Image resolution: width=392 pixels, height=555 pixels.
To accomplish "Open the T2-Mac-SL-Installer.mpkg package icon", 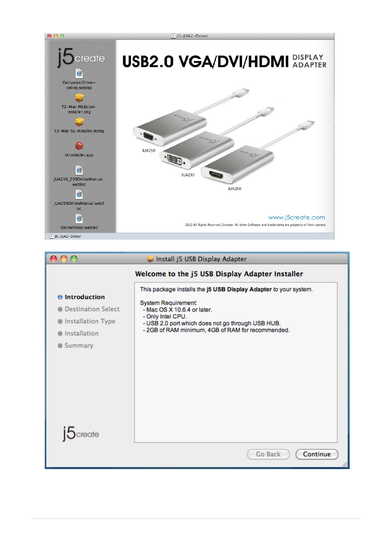I will [x=79, y=122].
